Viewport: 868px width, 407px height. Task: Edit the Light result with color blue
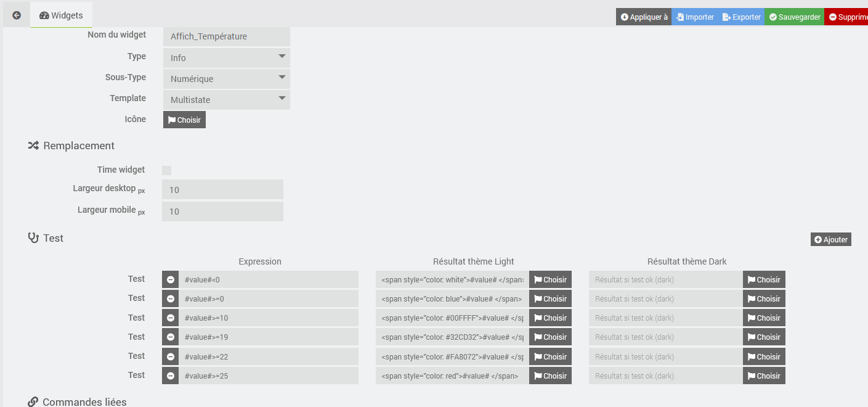click(x=452, y=298)
